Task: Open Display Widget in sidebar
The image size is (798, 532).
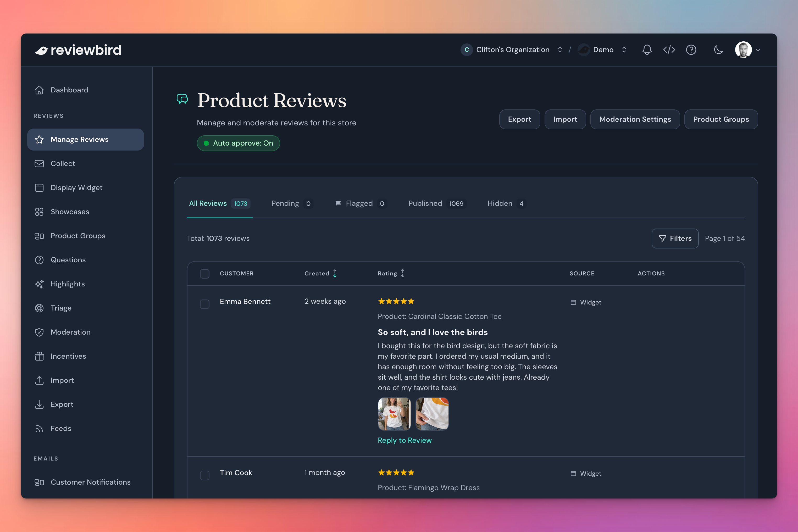Action: coord(86,188)
